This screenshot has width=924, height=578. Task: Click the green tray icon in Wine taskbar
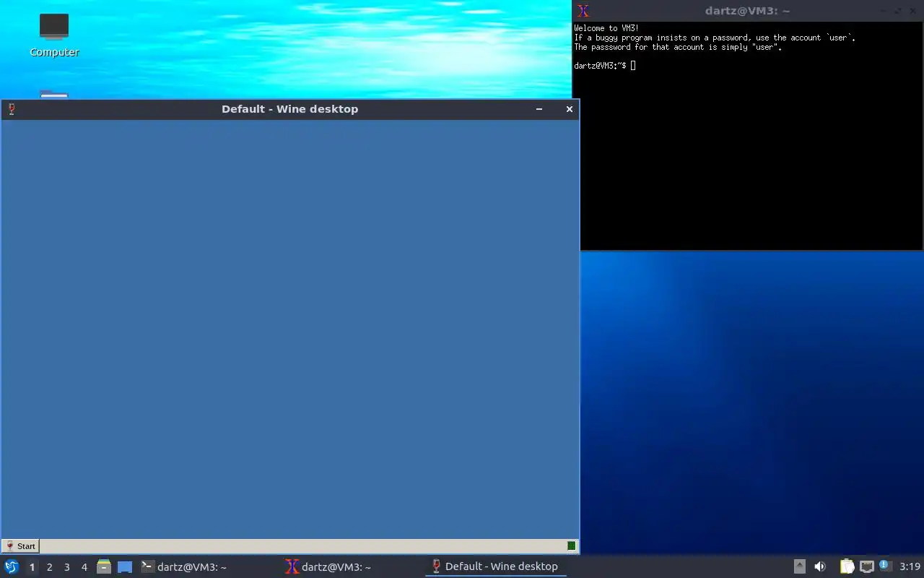(x=571, y=546)
